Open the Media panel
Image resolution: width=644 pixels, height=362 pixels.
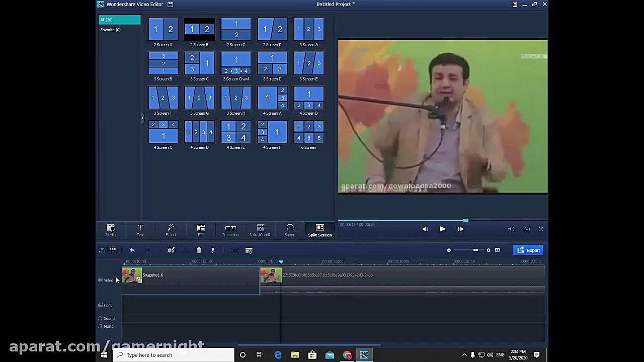(110, 230)
